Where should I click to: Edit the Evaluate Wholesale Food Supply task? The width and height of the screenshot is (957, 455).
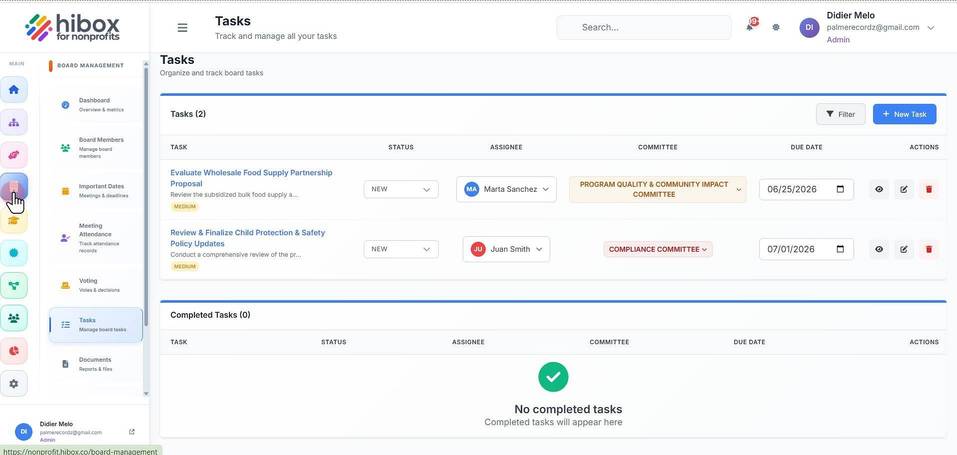click(904, 189)
